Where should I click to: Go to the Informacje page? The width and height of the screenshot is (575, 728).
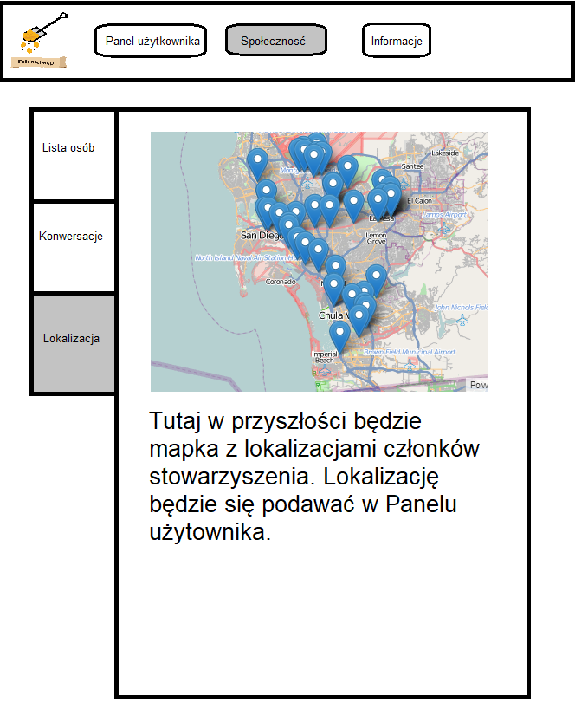tap(396, 41)
